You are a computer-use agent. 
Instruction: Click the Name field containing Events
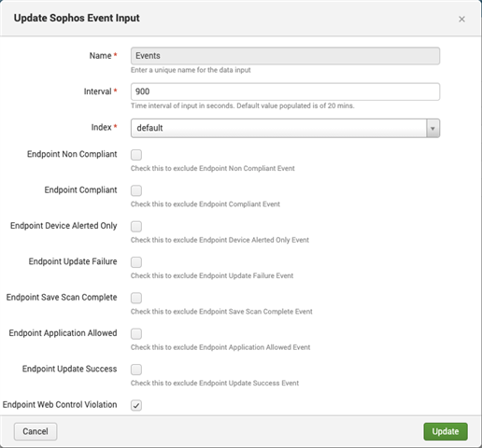pos(285,56)
